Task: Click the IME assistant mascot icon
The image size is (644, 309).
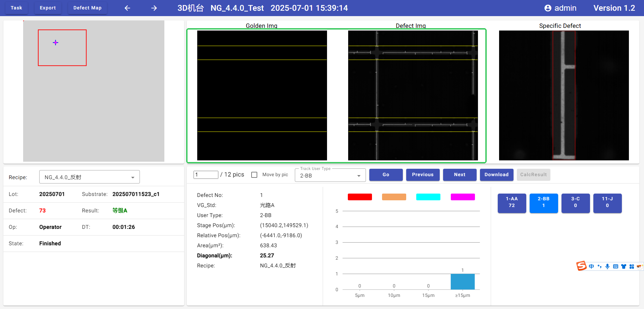Action: (x=639, y=266)
